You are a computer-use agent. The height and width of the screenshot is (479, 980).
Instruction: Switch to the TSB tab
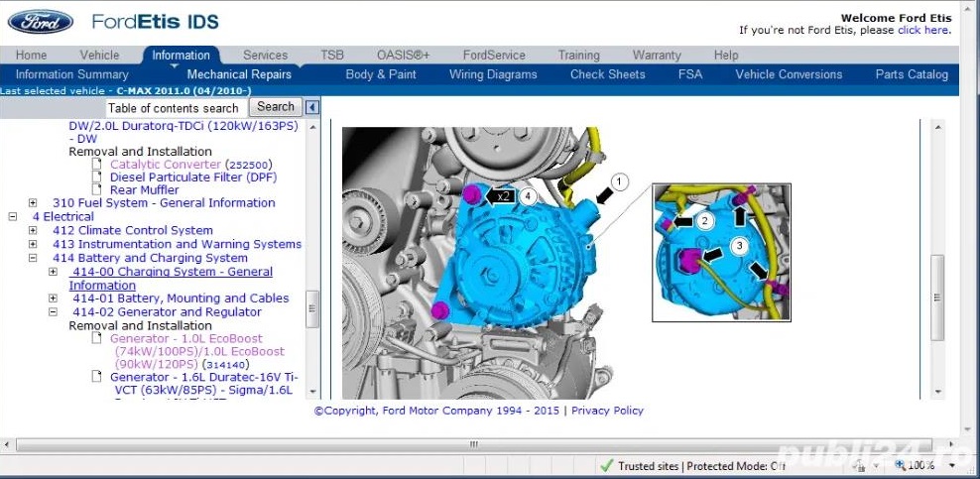(x=332, y=55)
